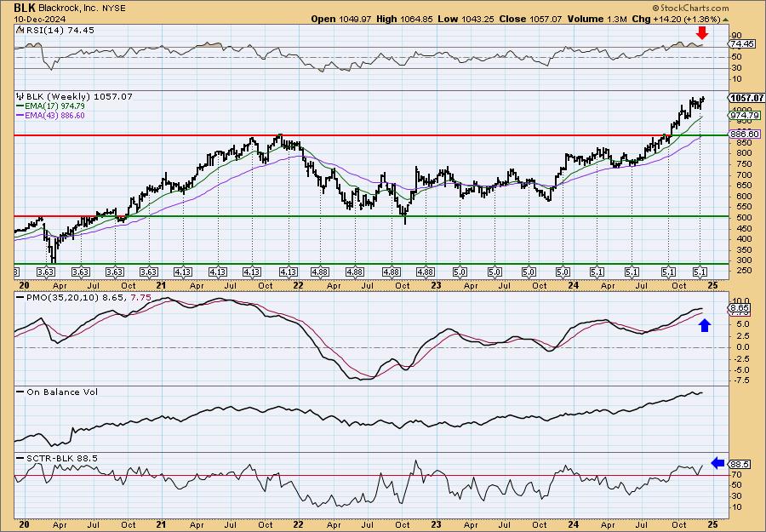Click the 70 tick on the SCTR axis
The image size is (766, 532).
pyautogui.click(x=736, y=475)
